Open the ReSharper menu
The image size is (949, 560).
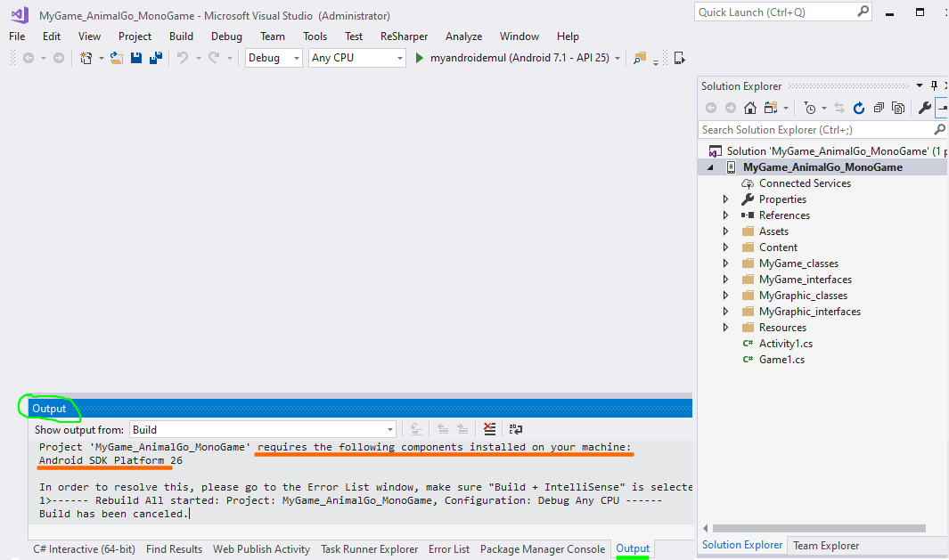[404, 37]
